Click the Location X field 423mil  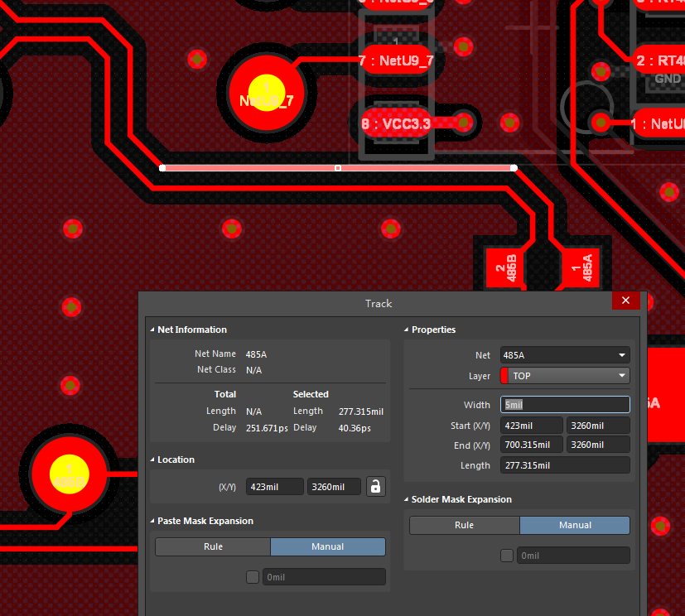pos(275,487)
